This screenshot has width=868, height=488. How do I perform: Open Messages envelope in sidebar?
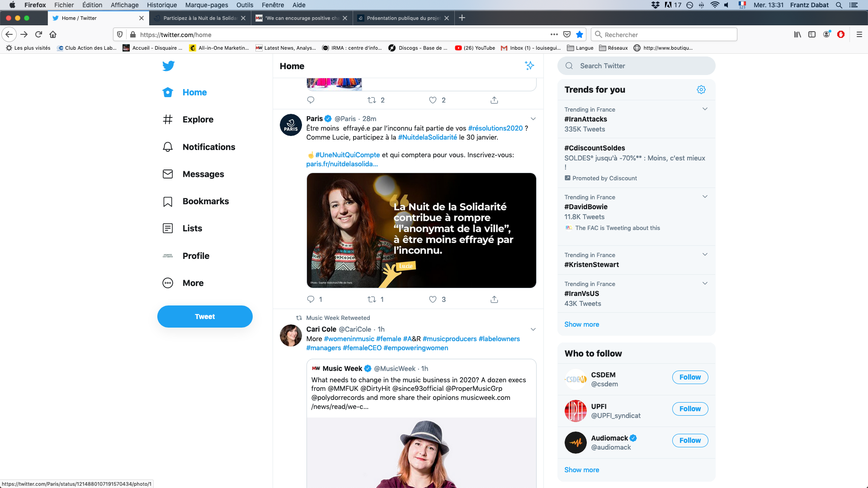pos(193,174)
